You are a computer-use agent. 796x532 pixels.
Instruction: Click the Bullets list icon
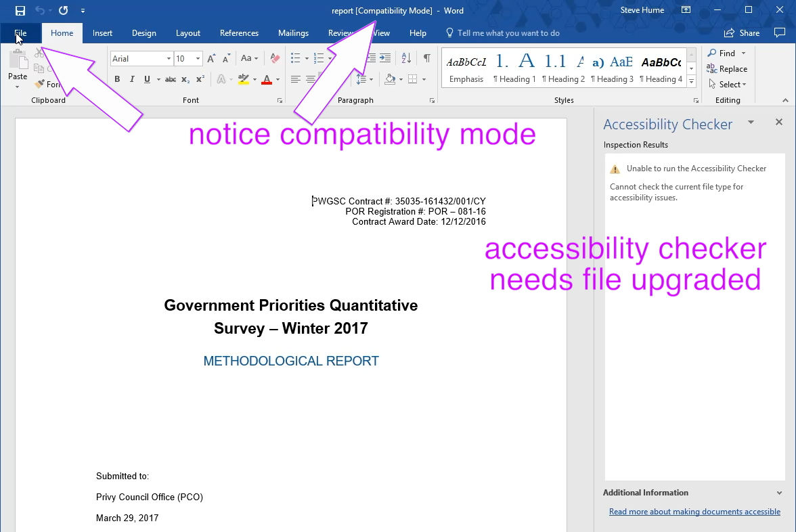click(295, 59)
